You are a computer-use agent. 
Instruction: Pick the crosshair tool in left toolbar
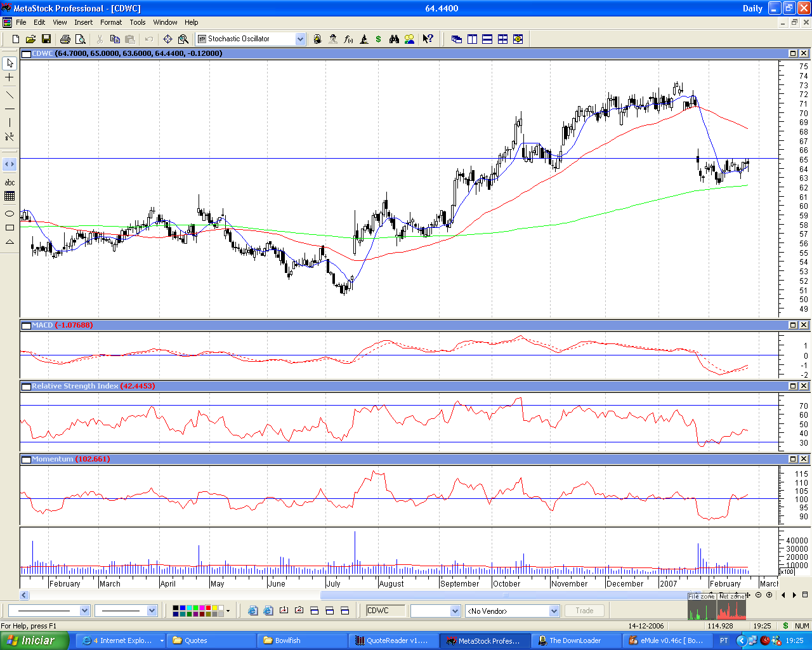(10, 77)
